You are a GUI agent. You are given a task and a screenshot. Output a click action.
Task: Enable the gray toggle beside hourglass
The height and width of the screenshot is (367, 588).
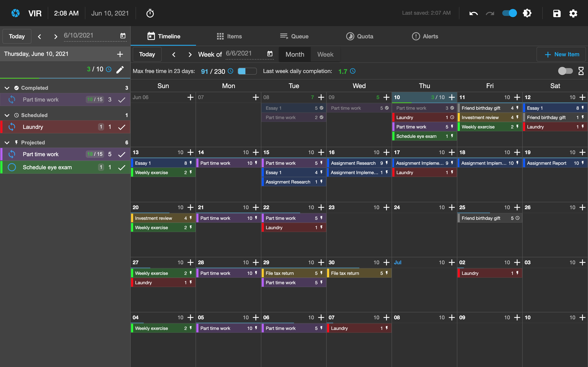point(565,71)
